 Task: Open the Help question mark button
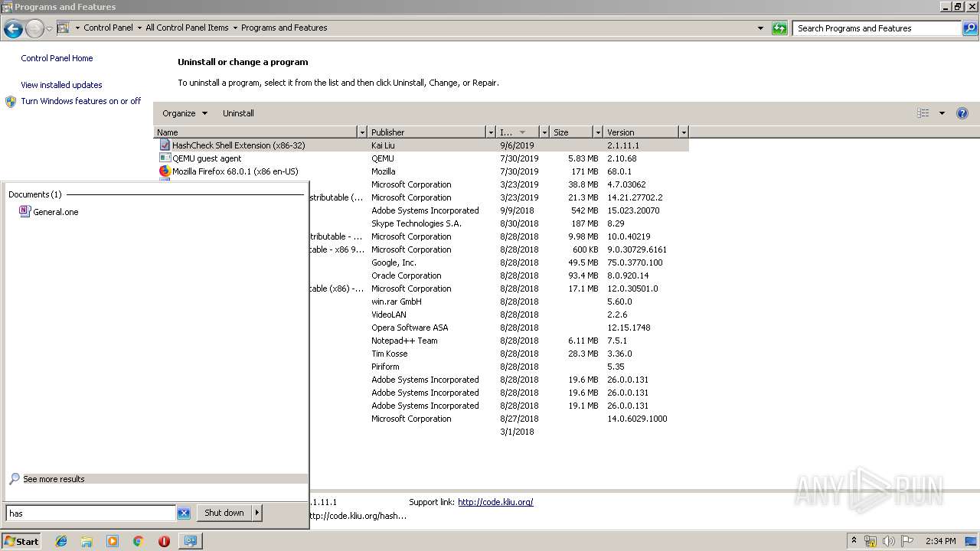tap(962, 113)
